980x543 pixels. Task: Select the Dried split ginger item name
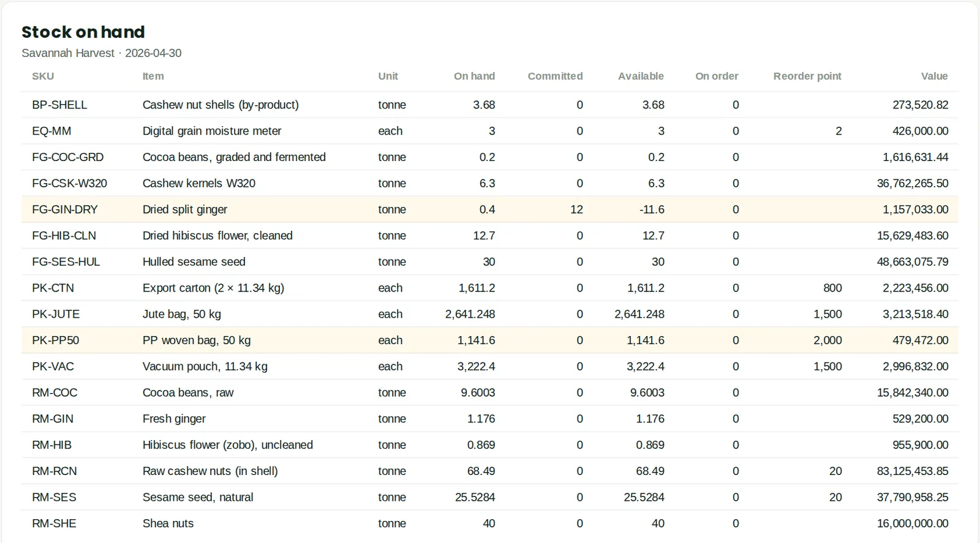185,209
